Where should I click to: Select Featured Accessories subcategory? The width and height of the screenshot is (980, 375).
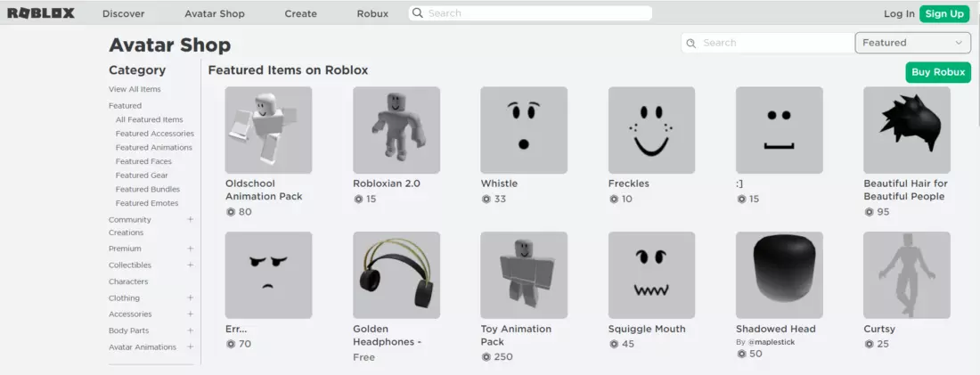click(154, 133)
